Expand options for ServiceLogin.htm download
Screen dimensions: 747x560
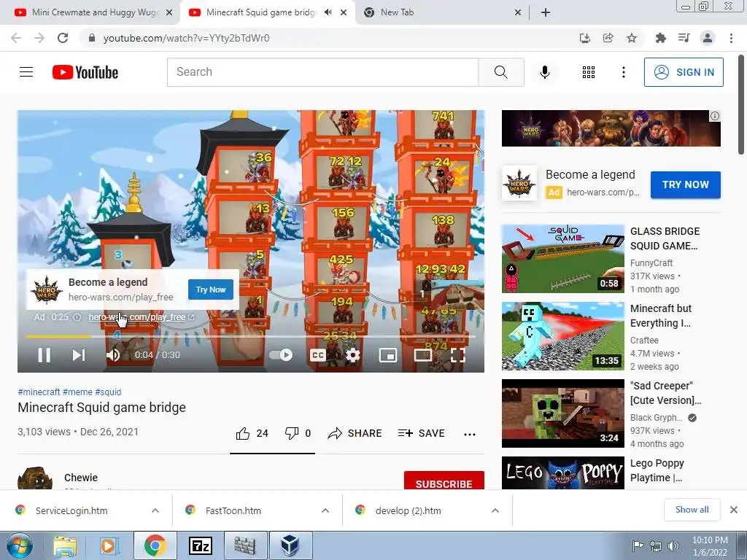(x=155, y=510)
